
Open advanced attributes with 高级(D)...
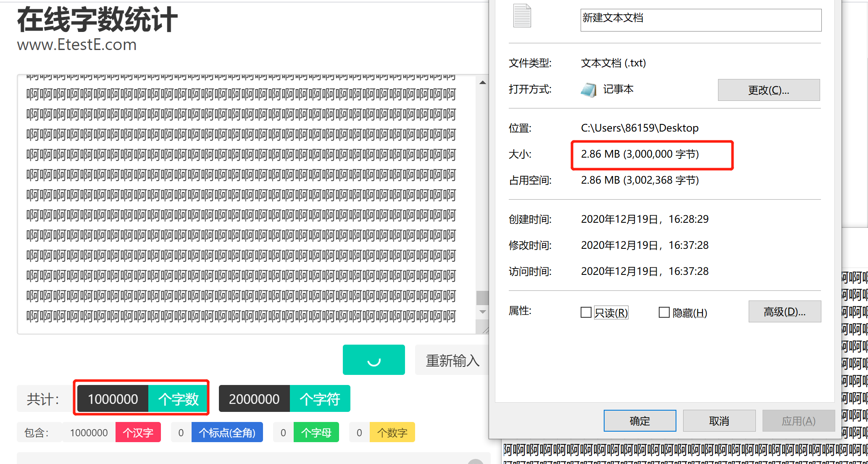pos(784,311)
